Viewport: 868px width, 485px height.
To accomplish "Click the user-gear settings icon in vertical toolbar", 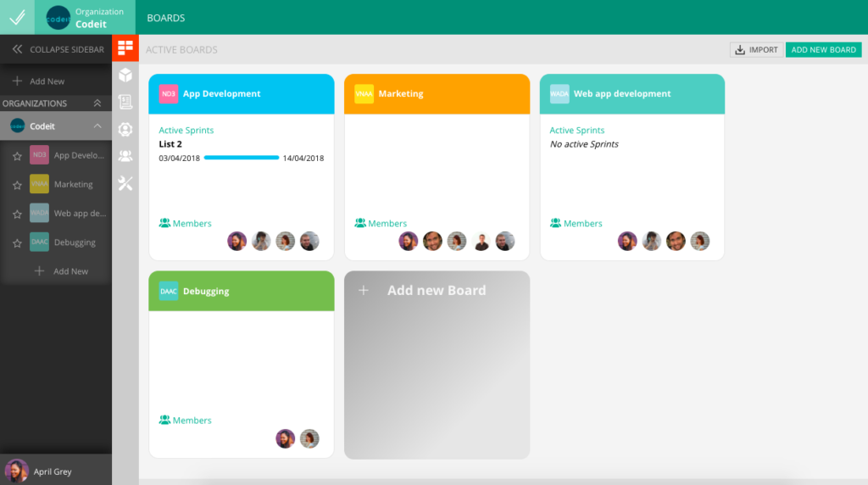I will point(125,129).
